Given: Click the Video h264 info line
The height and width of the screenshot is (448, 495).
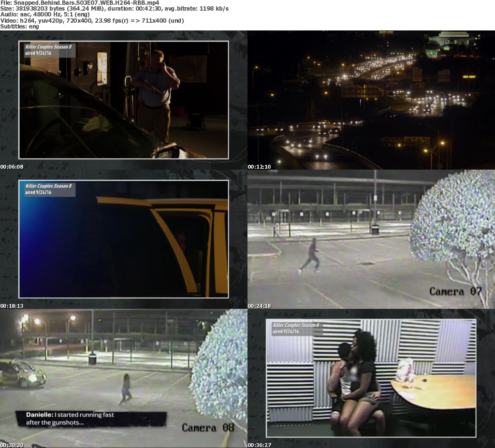Looking at the screenshot, I should pos(92,20).
